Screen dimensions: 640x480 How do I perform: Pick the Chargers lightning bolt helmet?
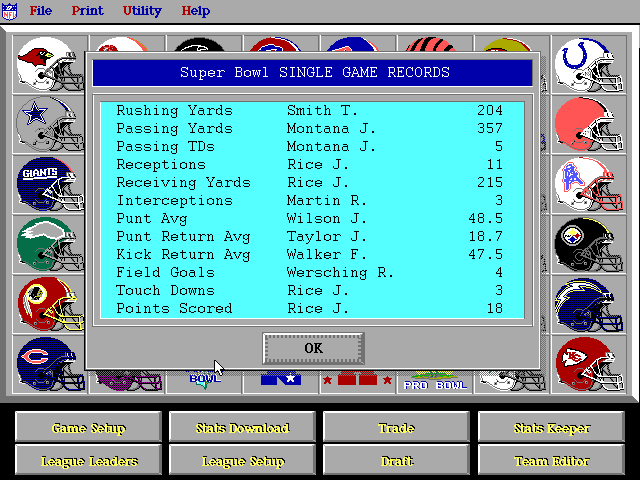[x=589, y=304]
